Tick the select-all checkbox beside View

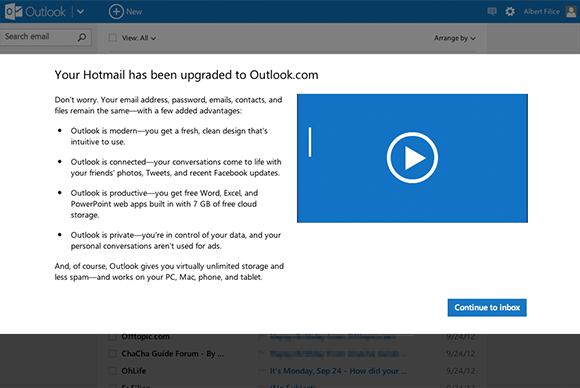113,38
